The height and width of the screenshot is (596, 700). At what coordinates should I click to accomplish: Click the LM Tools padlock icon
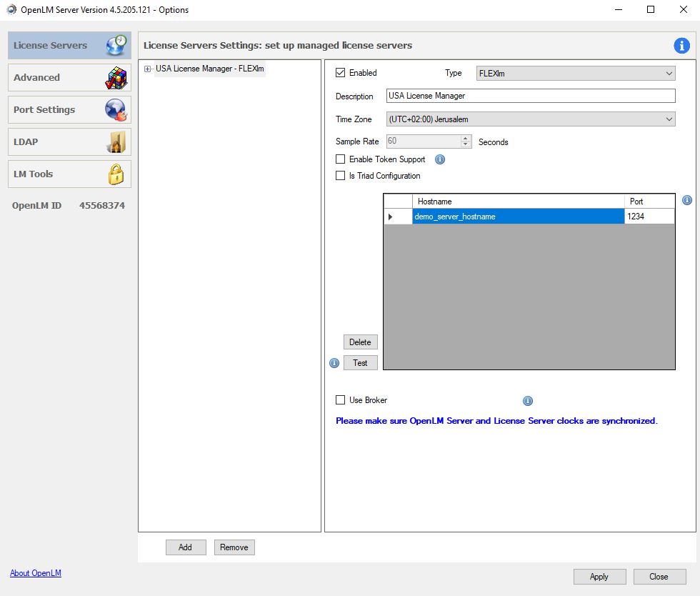coord(115,174)
